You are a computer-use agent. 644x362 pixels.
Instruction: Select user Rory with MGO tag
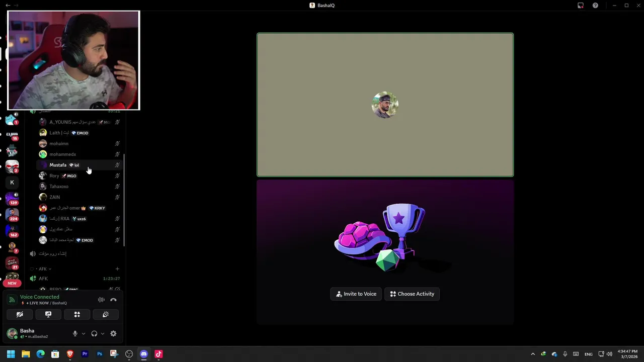pos(79,176)
